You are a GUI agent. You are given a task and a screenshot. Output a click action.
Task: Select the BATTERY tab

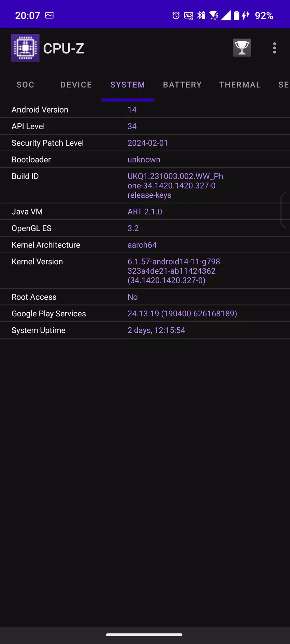pyautogui.click(x=182, y=85)
